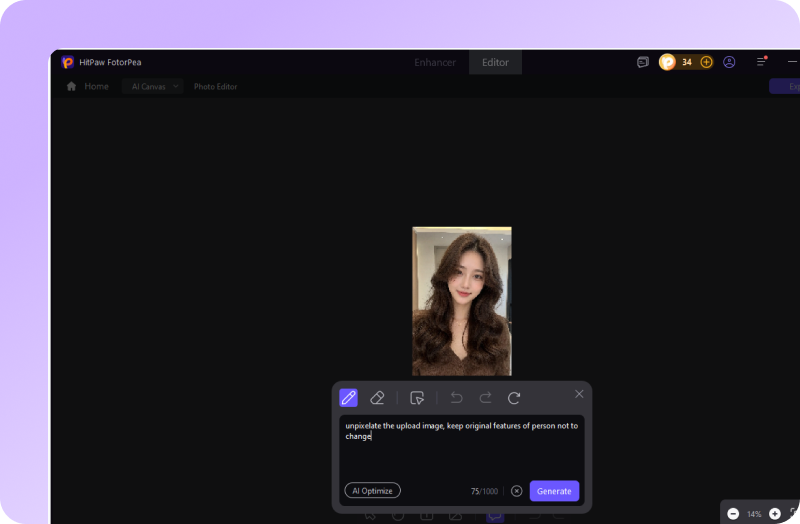Viewport: 800px width, 524px height.
Task: Click the circular reset arrow icon
Action: (514, 397)
